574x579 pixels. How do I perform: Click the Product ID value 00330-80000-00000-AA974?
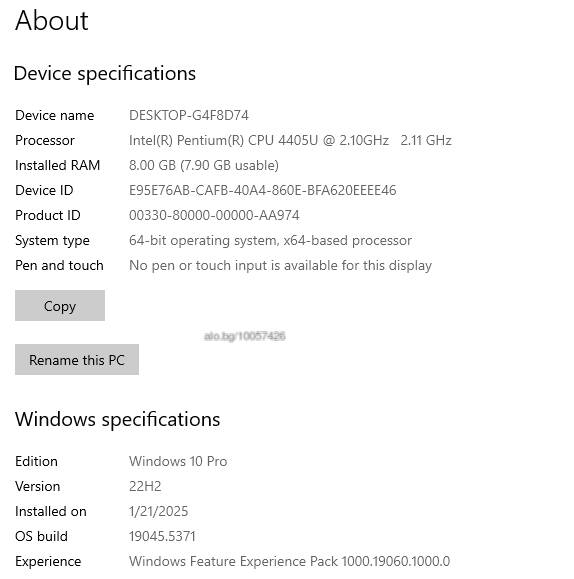(214, 215)
